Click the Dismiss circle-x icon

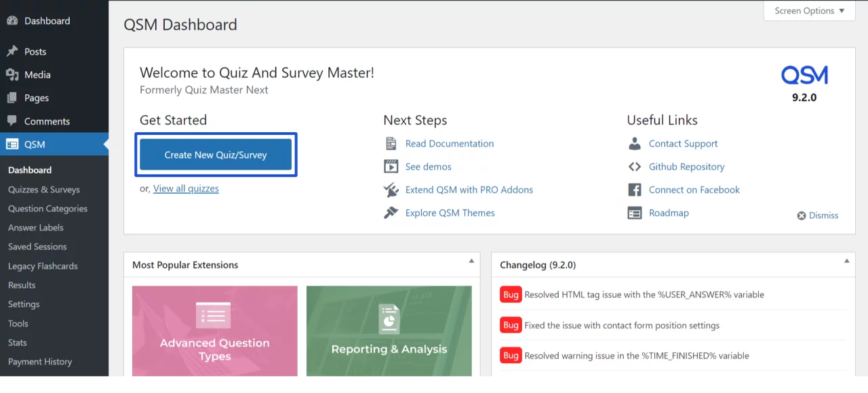tap(802, 215)
